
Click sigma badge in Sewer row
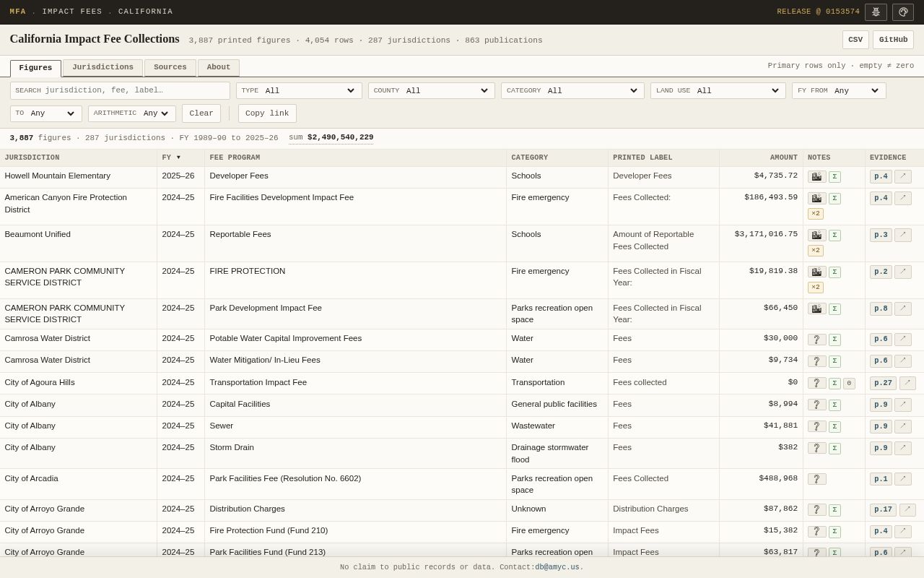[x=834, y=427]
